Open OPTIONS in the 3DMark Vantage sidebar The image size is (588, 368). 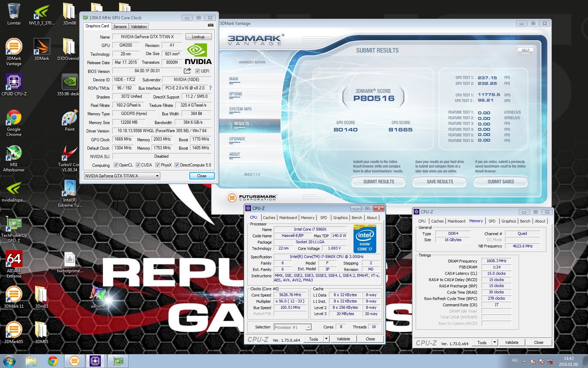pos(236,94)
